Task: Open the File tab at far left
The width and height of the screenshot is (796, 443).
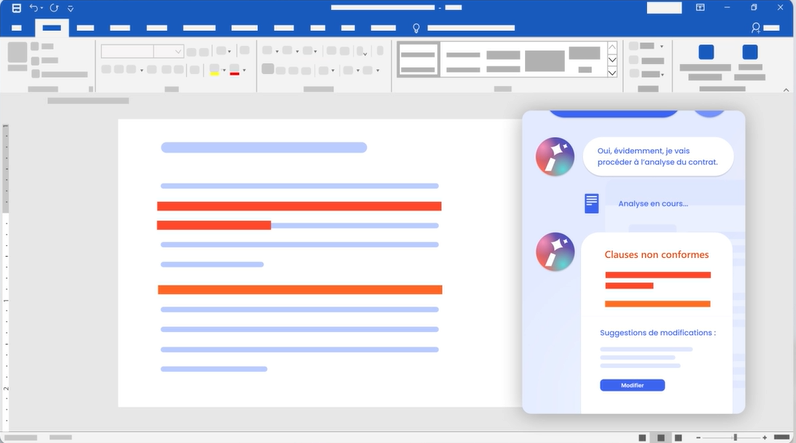Action: pyautogui.click(x=17, y=28)
